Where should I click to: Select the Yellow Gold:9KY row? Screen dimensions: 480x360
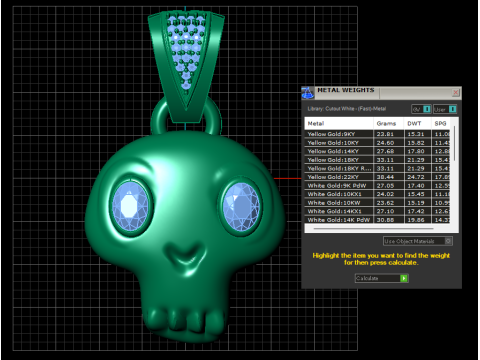377,134
